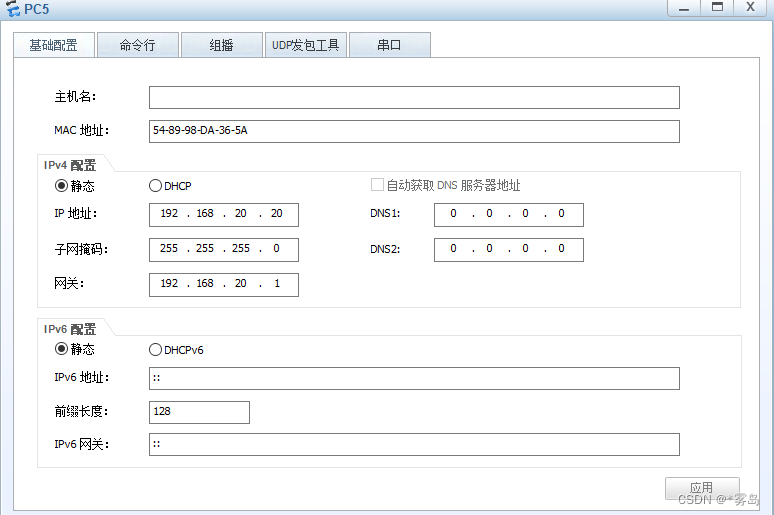The image size is (774, 515).
Task: Click the IP 地址 field 192.168.20.20
Action: pyautogui.click(x=224, y=215)
